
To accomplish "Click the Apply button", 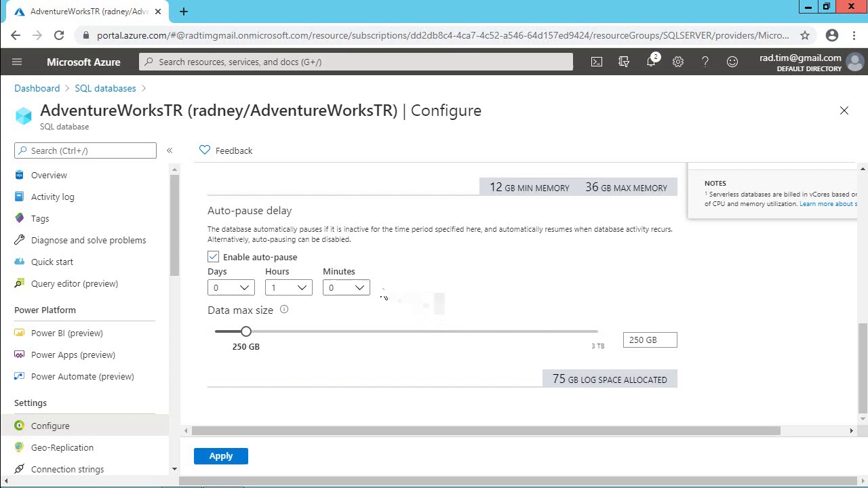I will click(x=221, y=456).
